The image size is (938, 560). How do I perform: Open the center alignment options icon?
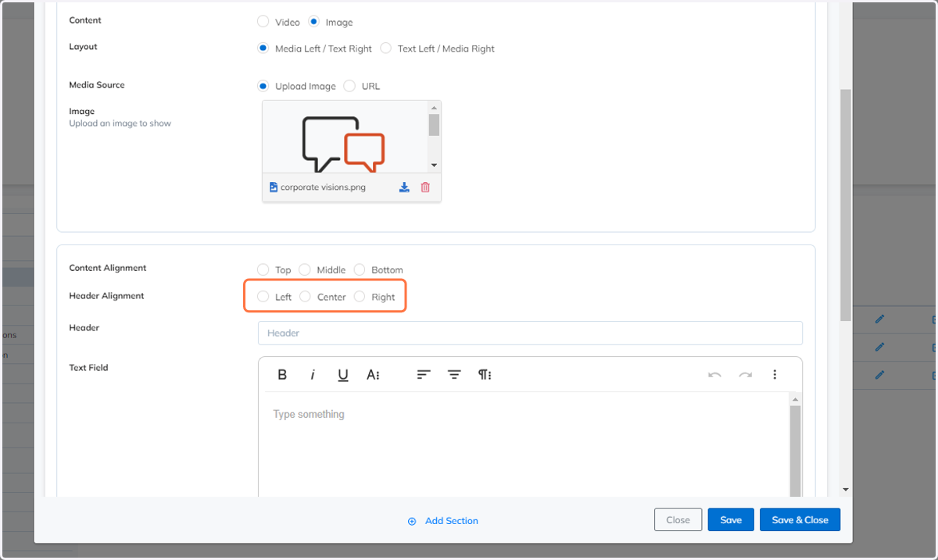coord(454,375)
